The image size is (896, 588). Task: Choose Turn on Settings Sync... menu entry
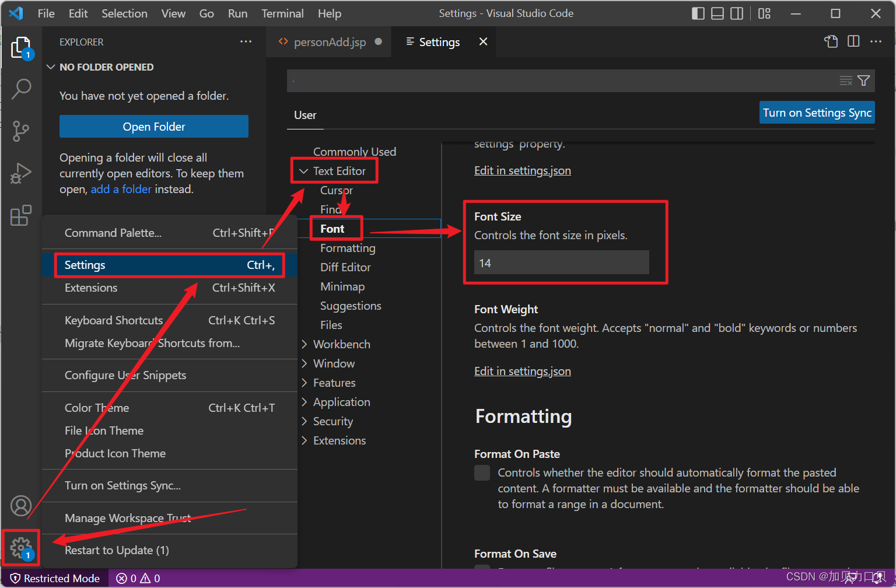(169, 485)
